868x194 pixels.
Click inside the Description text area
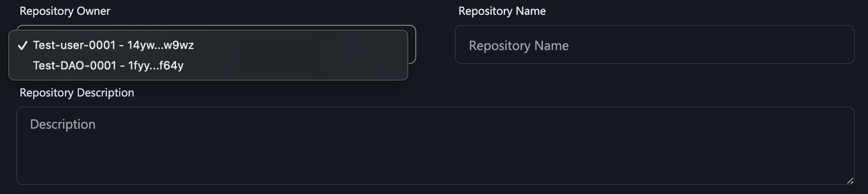click(x=435, y=145)
